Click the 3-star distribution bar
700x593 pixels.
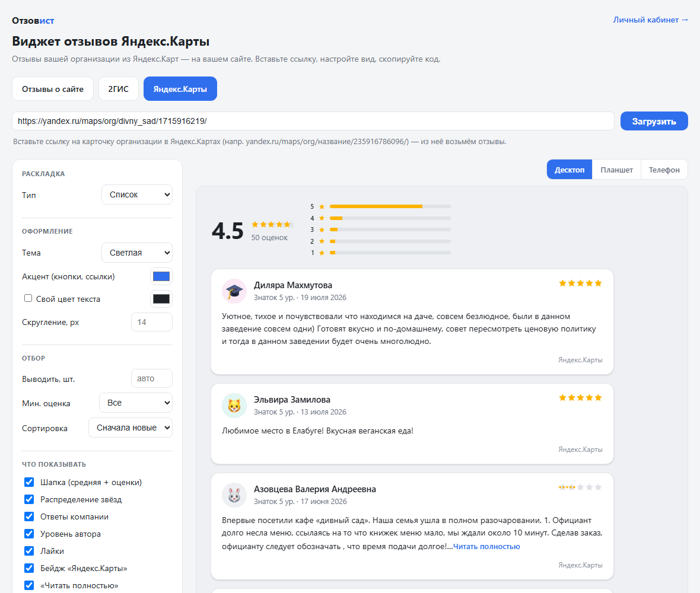[390, 229]
